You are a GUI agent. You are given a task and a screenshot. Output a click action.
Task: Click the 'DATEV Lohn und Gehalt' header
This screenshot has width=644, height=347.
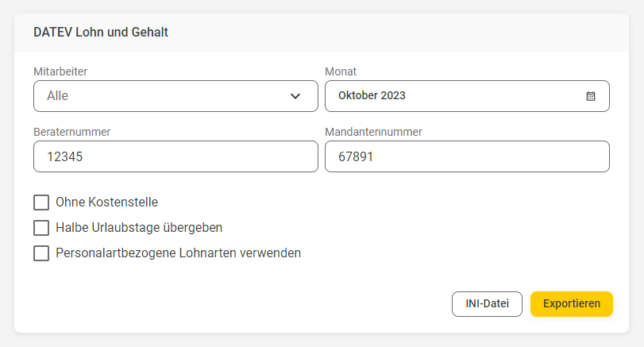(x=101, y=32)
